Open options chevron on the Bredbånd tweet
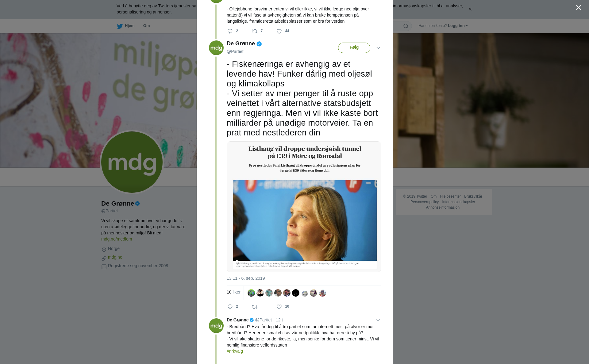 (x=378, y=320)
